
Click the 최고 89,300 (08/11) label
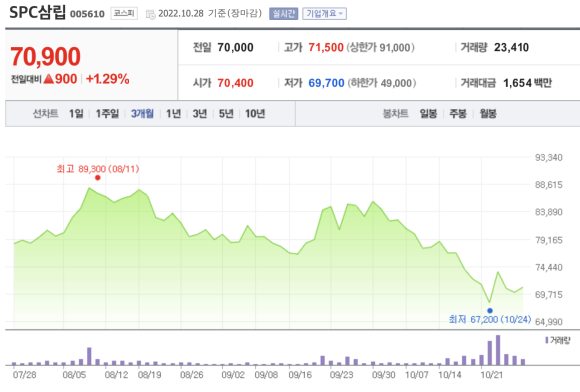(x=98, y=169)
